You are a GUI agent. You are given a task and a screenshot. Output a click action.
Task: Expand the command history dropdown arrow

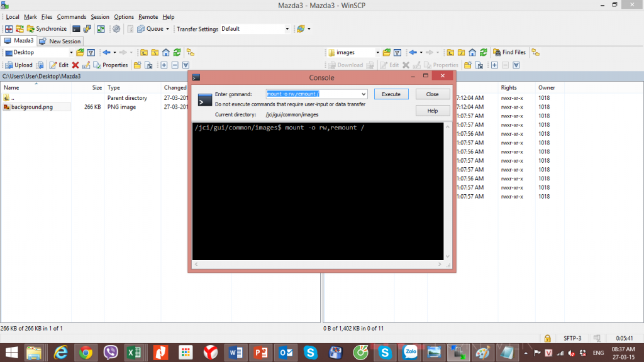coord(364,94)
